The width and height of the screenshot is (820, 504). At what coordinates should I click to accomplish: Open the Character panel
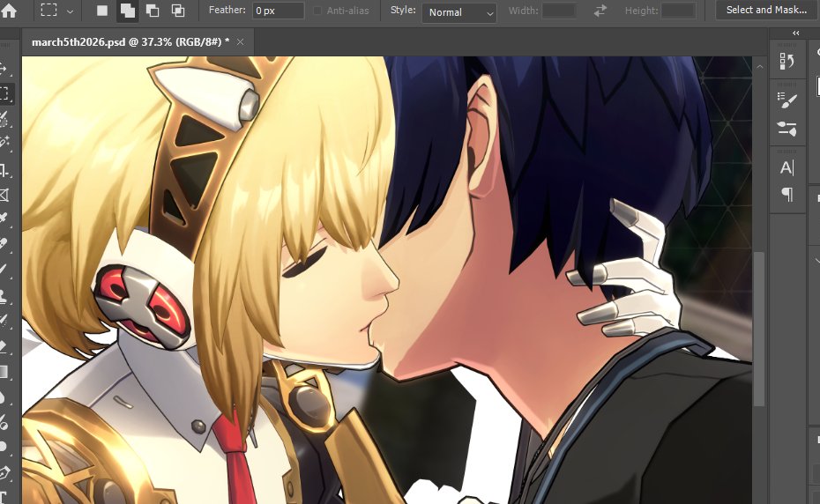click(x=787, y=167)
